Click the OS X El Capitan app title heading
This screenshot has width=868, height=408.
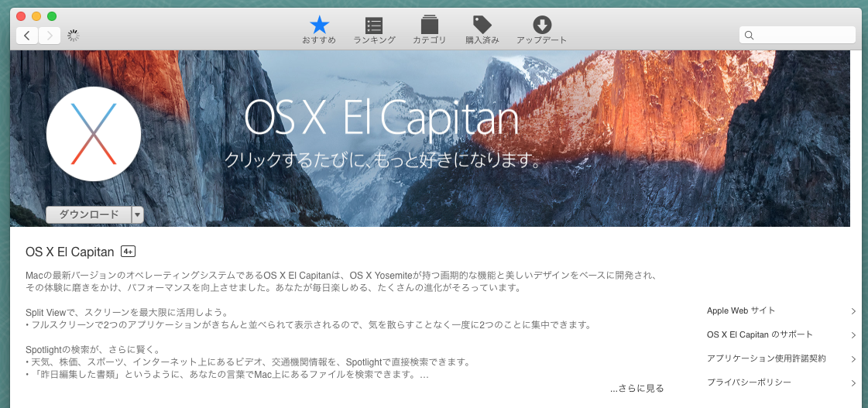tap(70, 252)
